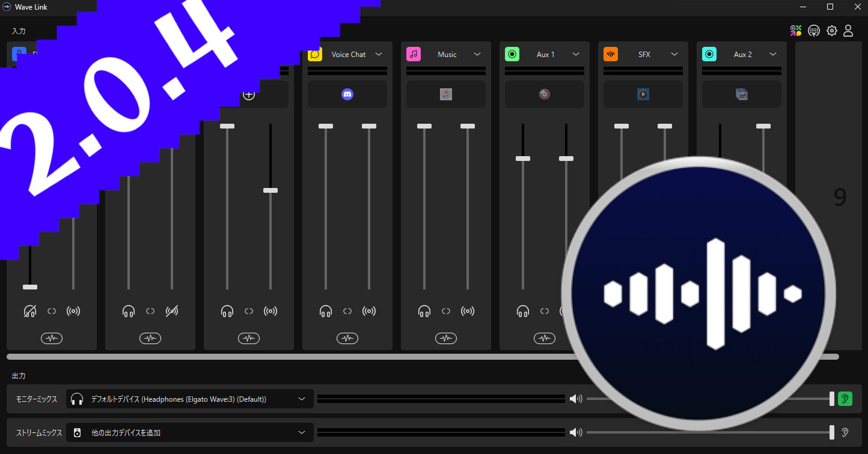The image size is (868, 454).
Task: Click the plus icon to add a microphone effect
Action: click(x=248, y=94)
